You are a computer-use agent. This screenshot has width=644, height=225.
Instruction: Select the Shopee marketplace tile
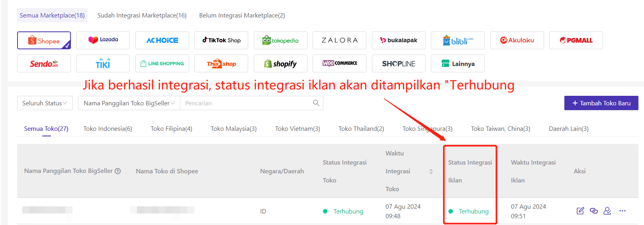[44, 41]
